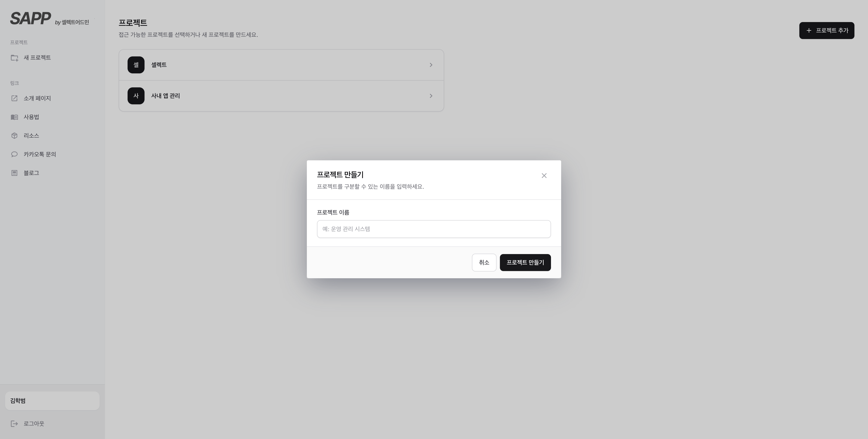Click the 김학범 user profile card
The width and height of the screenshot is (868, 439).
point(52,401)
